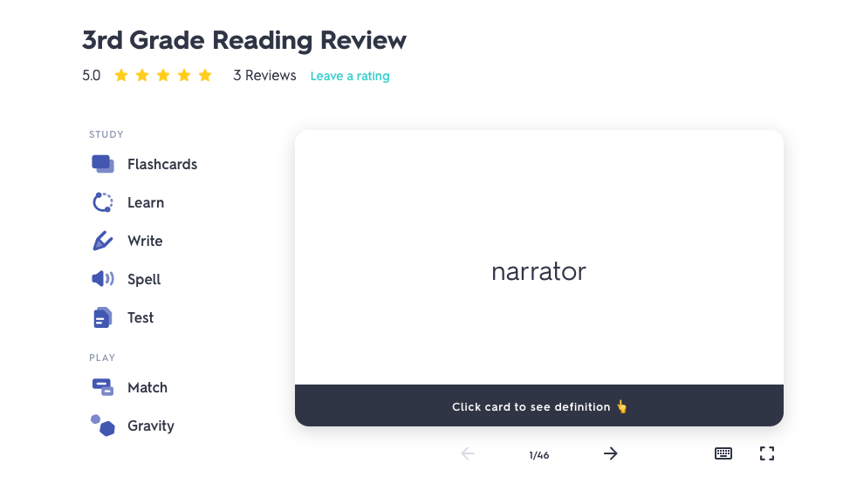Click the fifth rating star
Screen dimensions: 843x504
pyautogui.click(x=205, y=75)
